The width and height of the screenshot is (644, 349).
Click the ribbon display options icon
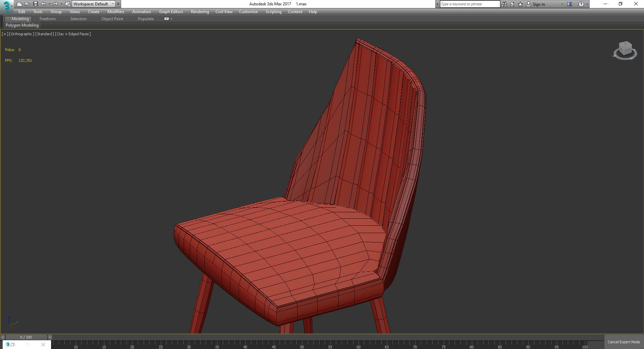[x=166, y=19]
